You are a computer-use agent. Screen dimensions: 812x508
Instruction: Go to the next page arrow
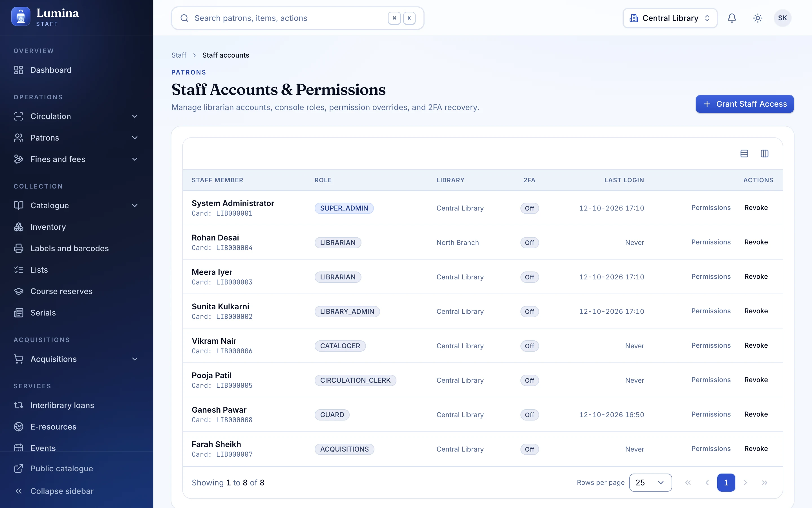coord(745,483)
